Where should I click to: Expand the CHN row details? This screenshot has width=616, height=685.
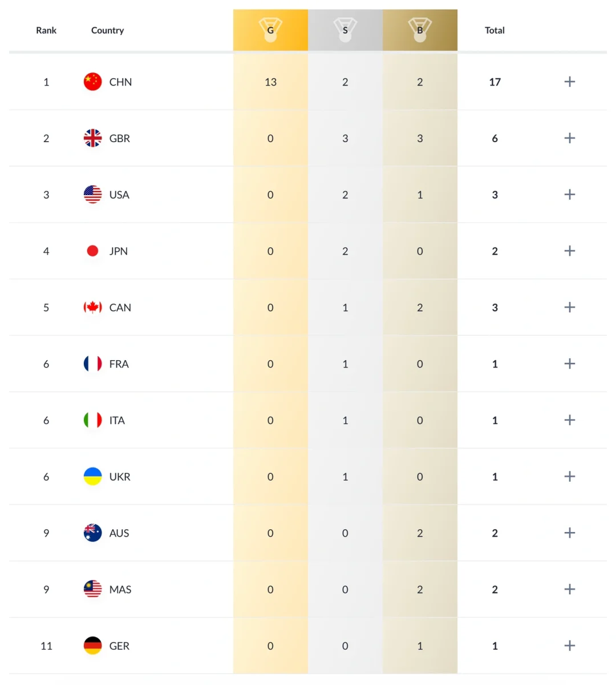pyautogui.click(x=569, y=82)
